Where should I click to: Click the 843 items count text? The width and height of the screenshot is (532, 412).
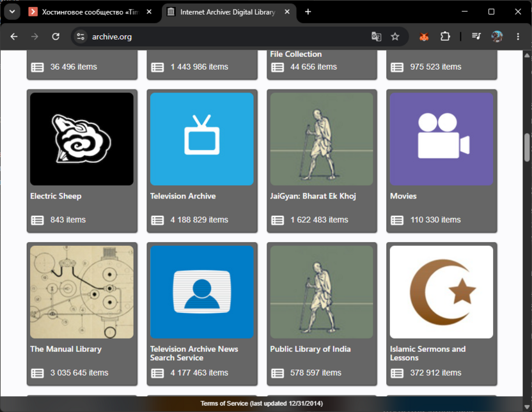[68, 220]
